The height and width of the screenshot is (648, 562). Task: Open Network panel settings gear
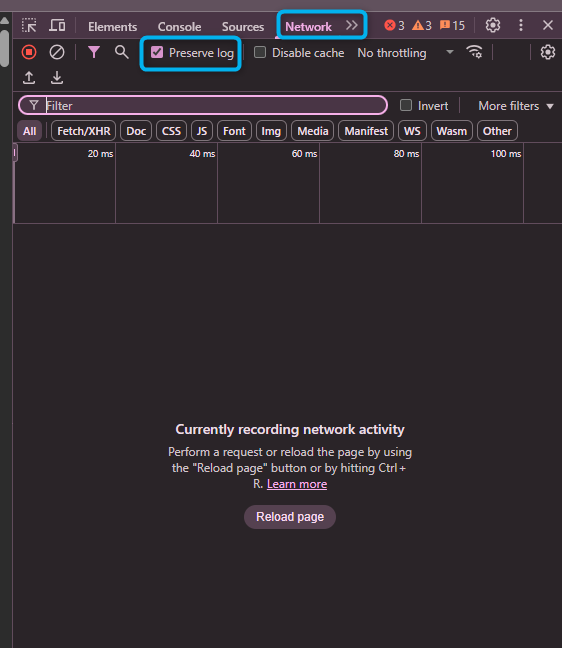pyautogui.click(x=548, y=52)
